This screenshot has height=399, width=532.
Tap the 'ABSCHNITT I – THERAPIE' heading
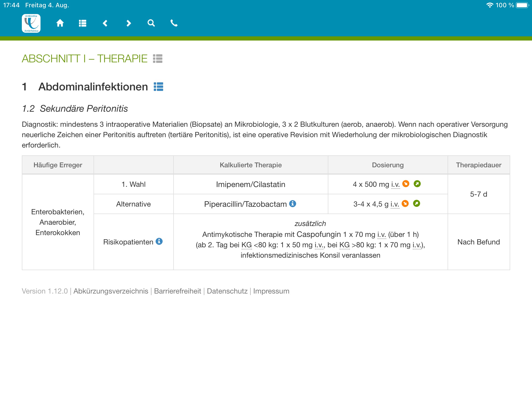85,59
